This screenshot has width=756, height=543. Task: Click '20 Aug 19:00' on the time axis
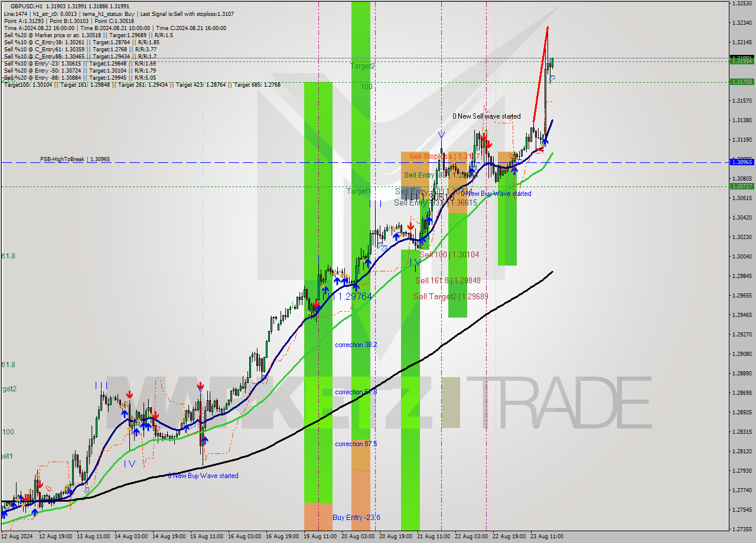pyautogui.click(x=396, y=537)
